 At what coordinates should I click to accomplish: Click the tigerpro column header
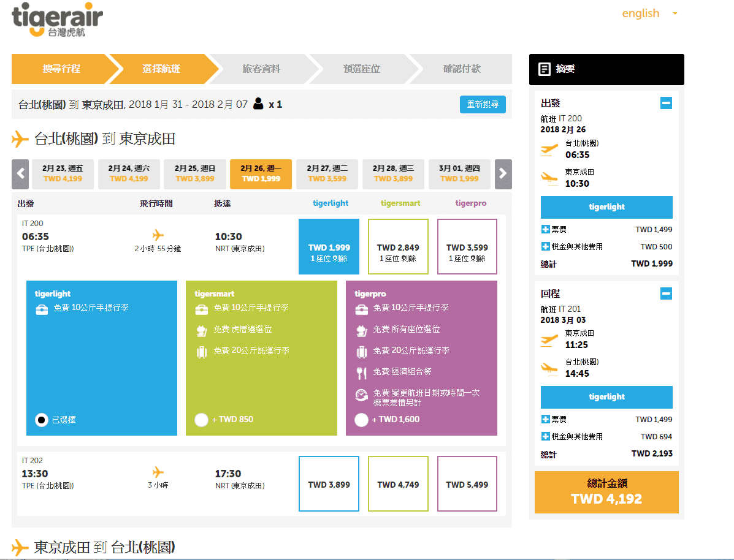(471, 203)
